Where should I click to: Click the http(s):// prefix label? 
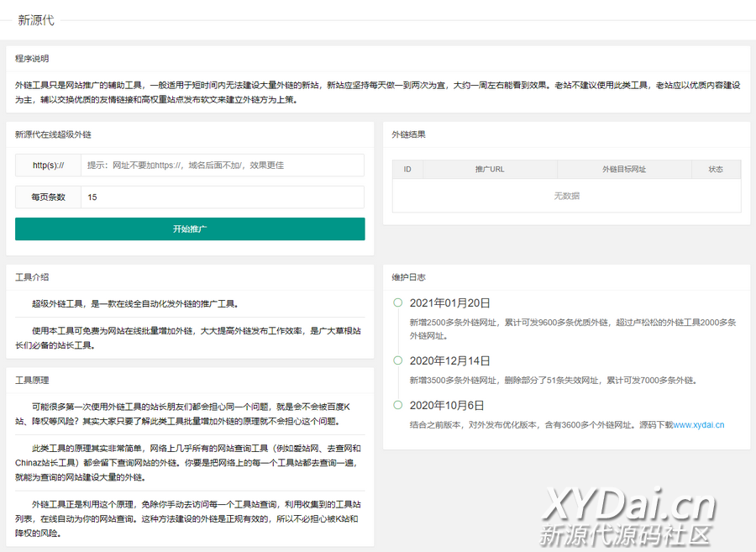(x=49, y=166)
